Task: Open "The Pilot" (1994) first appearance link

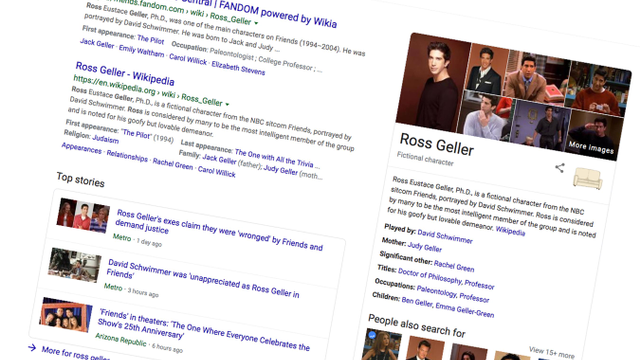Action: click(136, 133)
